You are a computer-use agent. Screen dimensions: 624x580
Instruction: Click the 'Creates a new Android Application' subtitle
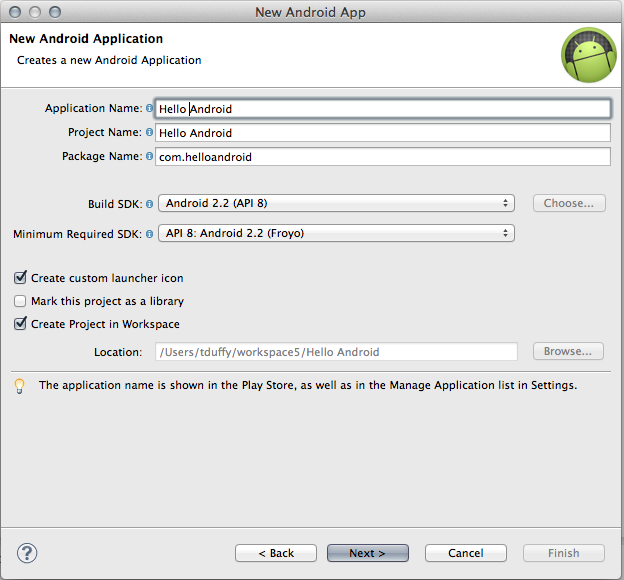pyautogui.click(x=109, y=60)
